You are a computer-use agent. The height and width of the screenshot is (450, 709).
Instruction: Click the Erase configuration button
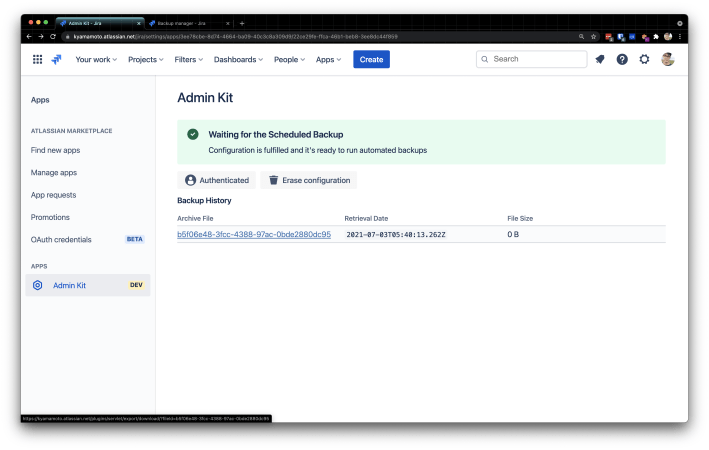click(309, 180)
